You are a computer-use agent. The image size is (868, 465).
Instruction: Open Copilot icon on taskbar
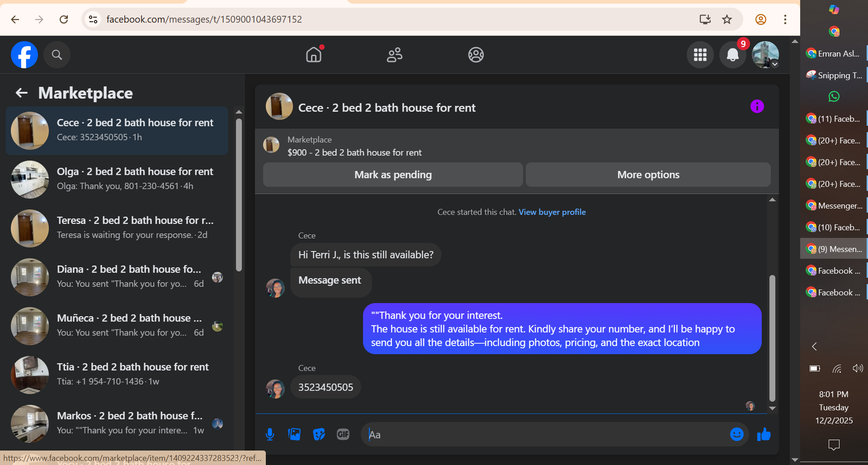[x=834, y=9]
